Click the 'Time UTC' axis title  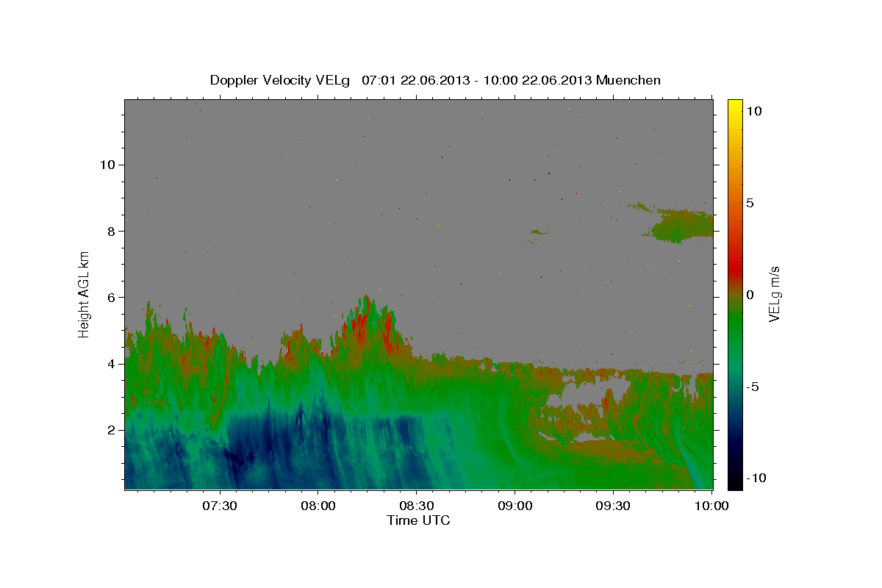point(418,520)
